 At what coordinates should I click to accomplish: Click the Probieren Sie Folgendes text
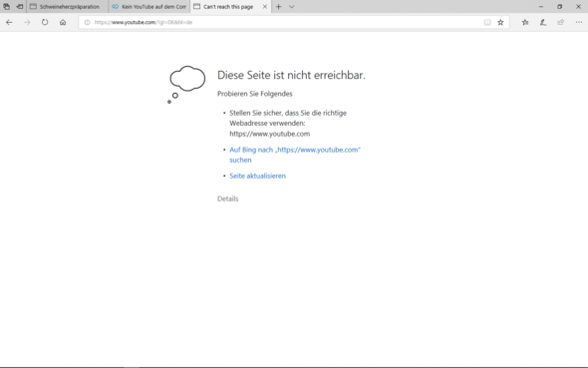click(x=254, y=94)
